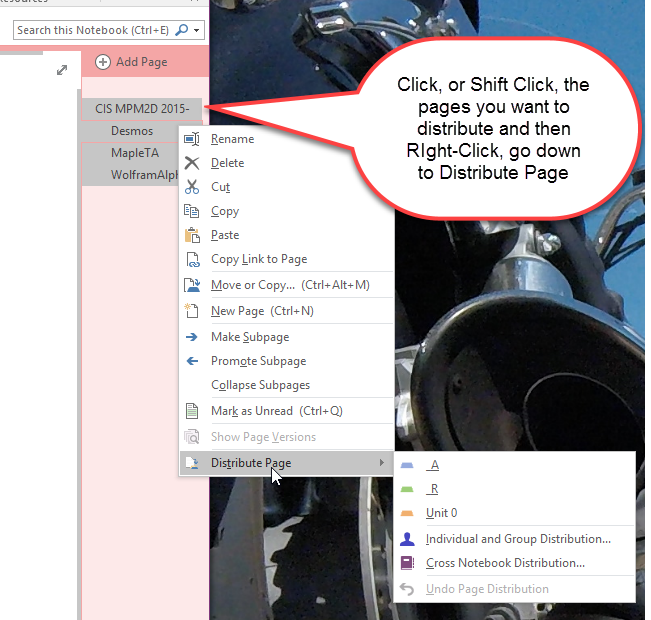Viewport: 651px width, 620px height.
Task: Select Paste in the context menu
Action: click(286, 235)
